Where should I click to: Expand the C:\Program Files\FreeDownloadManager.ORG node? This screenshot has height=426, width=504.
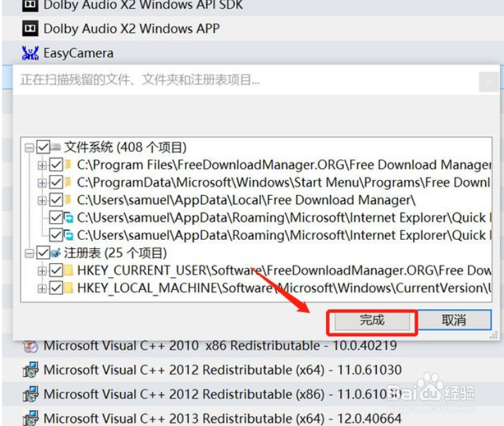[41, 165]
